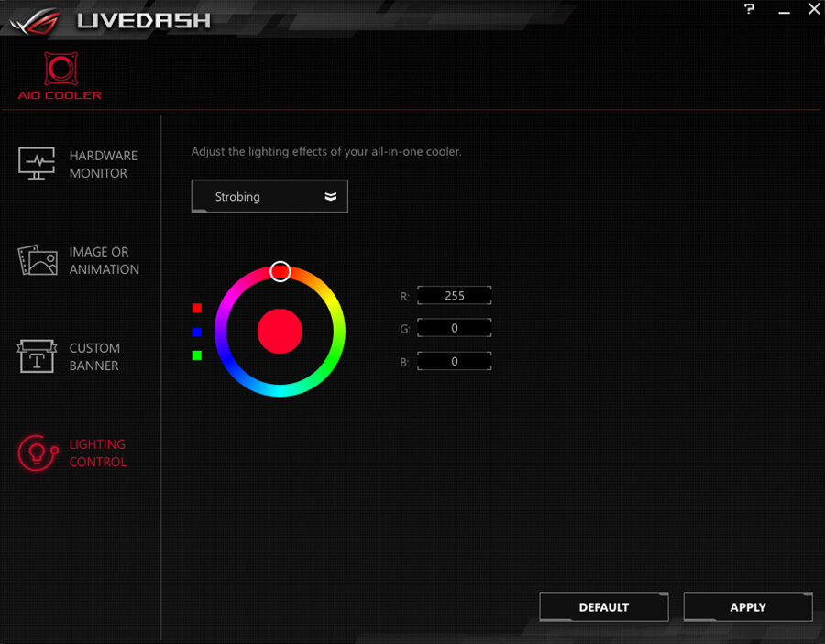Select the red preset swatch

pos(196,308)
